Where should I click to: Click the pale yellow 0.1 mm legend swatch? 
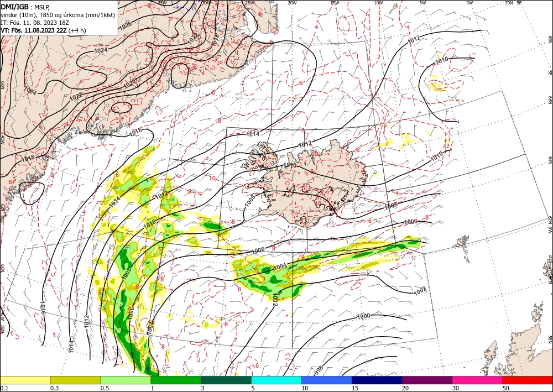coord(25,380)
